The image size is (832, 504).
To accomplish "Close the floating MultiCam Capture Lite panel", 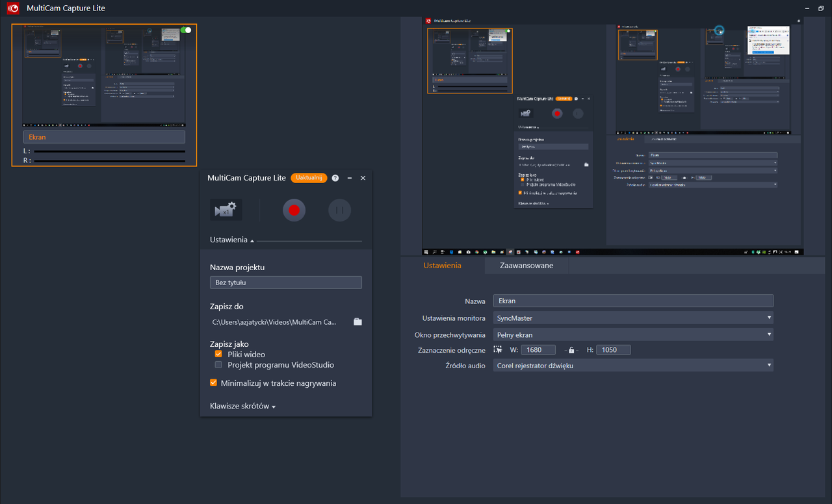I will (x=363, y=178).
